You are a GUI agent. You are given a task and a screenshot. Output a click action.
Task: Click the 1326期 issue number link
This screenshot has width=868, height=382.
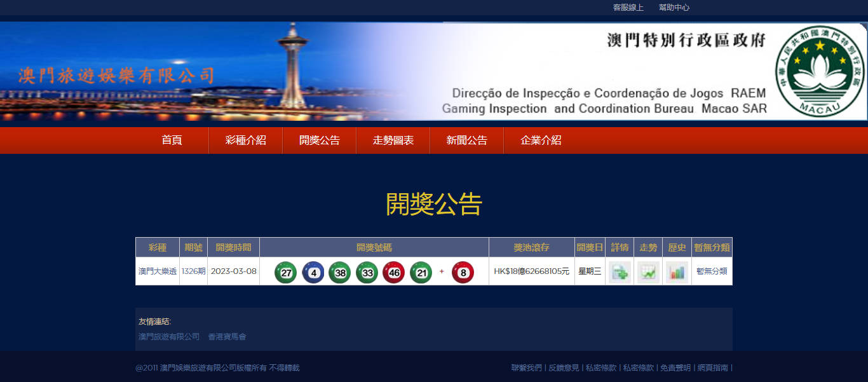tap(193, 271)
